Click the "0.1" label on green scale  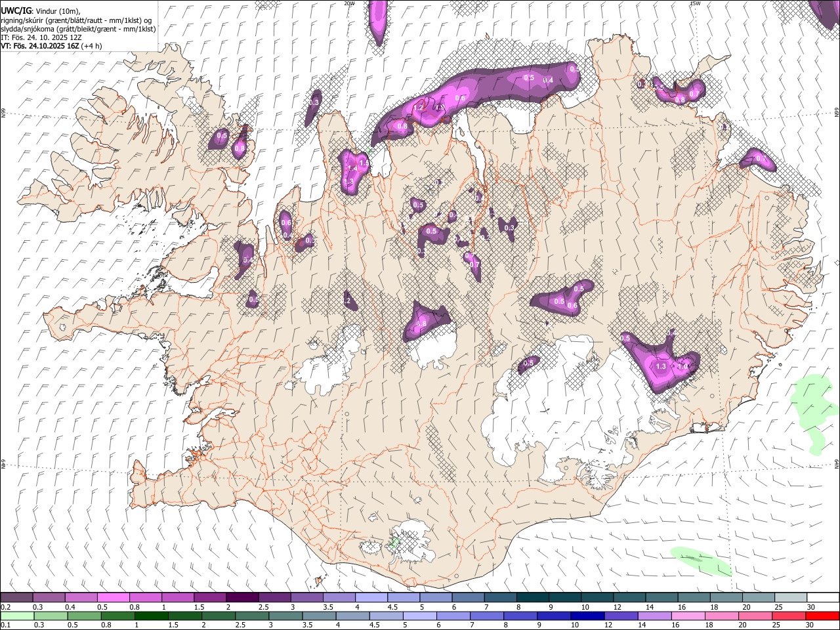[6, 625]
